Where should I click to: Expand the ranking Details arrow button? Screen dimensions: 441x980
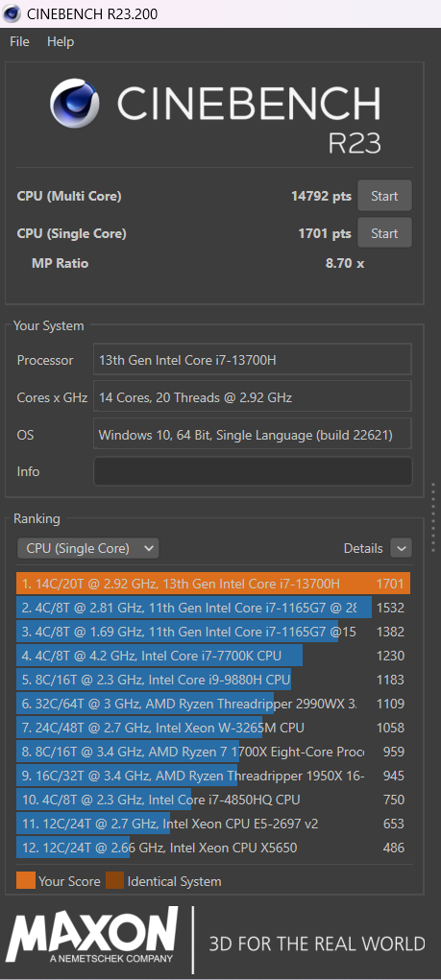(401, 548)
